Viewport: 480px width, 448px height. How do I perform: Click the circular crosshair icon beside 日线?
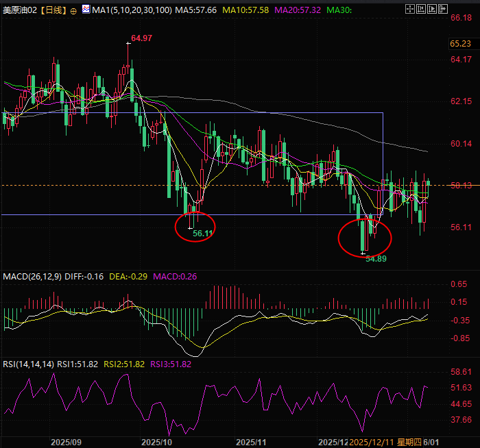pyautogui.click(x=73, y=12)
